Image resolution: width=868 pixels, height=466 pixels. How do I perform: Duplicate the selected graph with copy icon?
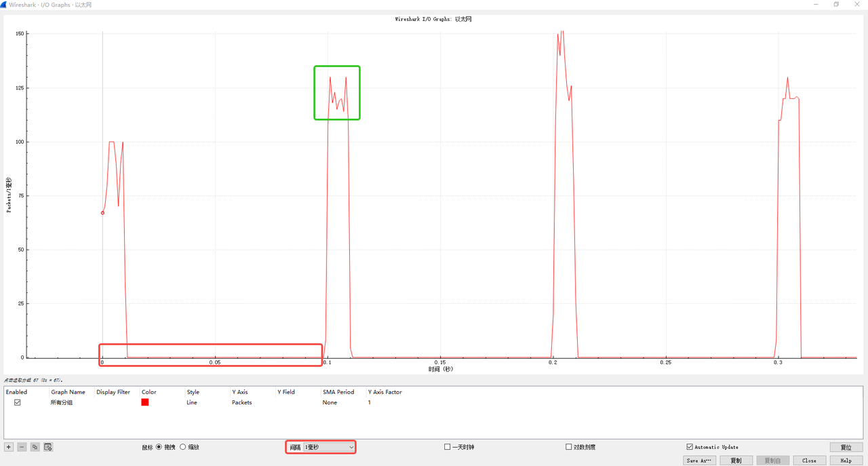click(x=35, y=447)
